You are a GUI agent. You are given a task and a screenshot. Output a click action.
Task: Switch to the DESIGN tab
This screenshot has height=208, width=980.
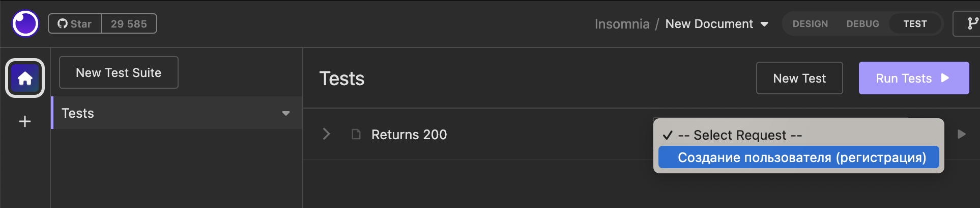[x=810, y=24]
